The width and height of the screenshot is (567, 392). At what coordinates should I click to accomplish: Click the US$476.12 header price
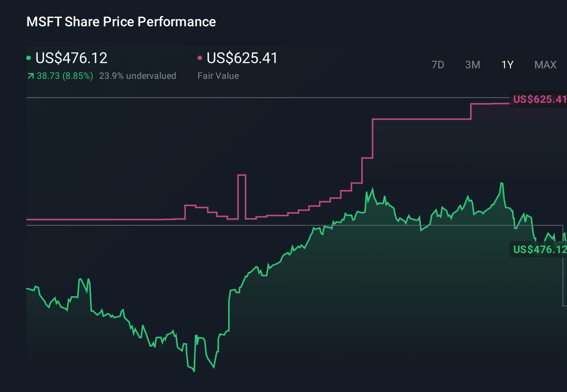coord(71,58)
